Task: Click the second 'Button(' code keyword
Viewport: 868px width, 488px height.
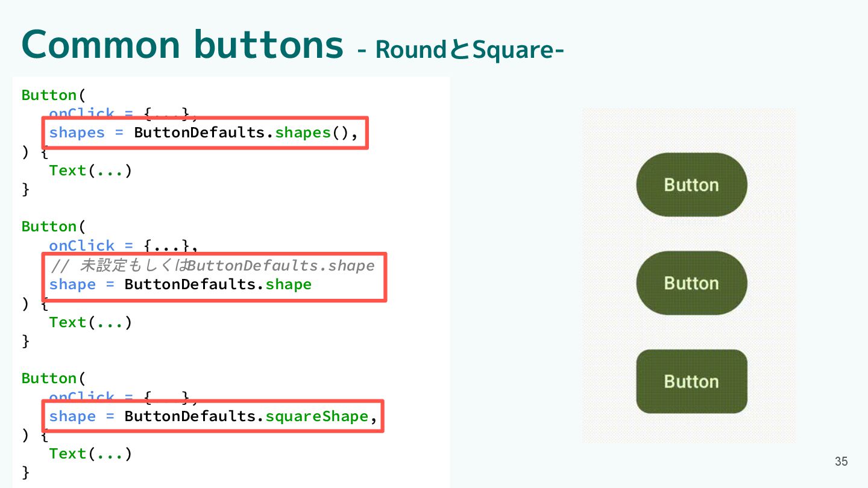Action: tap(54, 227)
